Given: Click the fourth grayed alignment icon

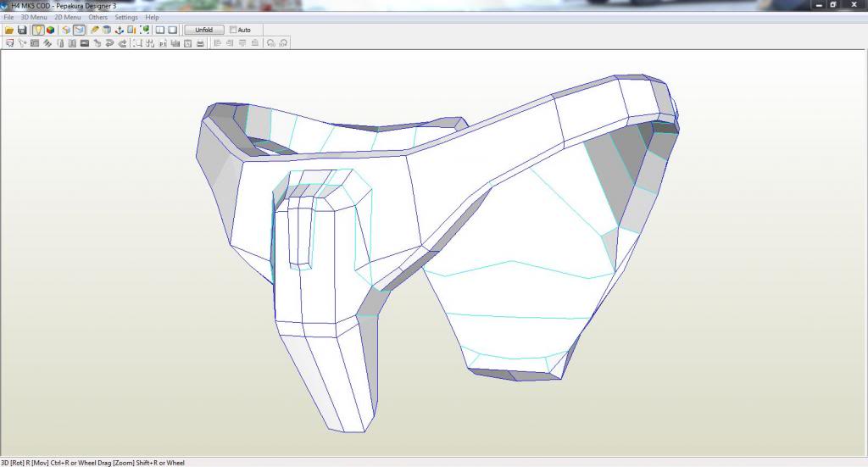Looking at the screenshot, I should click(x=254, y=43).
